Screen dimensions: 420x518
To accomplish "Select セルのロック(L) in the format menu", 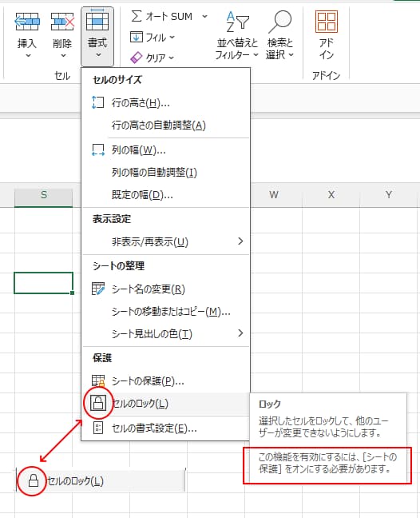I will 165,404.
